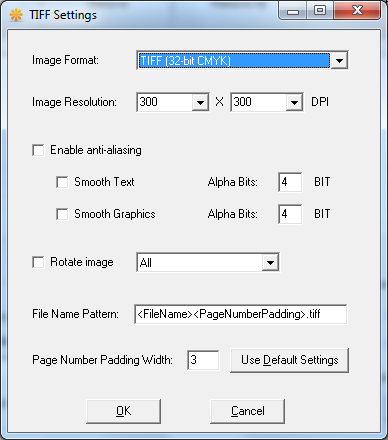
Task: Click the Use Default Settings button
Action: click(x=289, y=360)
